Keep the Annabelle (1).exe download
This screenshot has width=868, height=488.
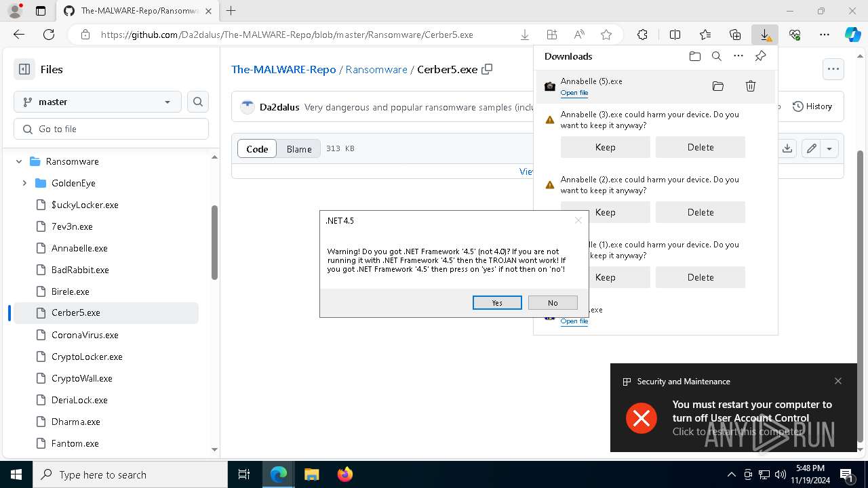605,277
